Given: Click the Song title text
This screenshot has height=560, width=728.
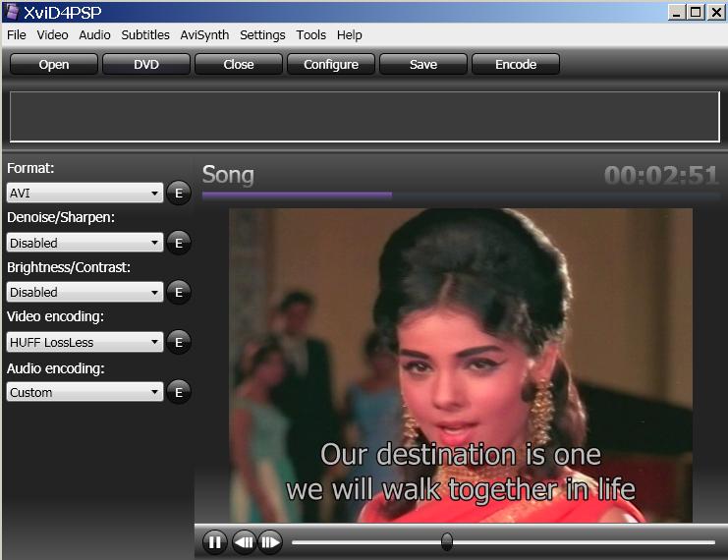Looking at the screenshot, I should (228, 175).
